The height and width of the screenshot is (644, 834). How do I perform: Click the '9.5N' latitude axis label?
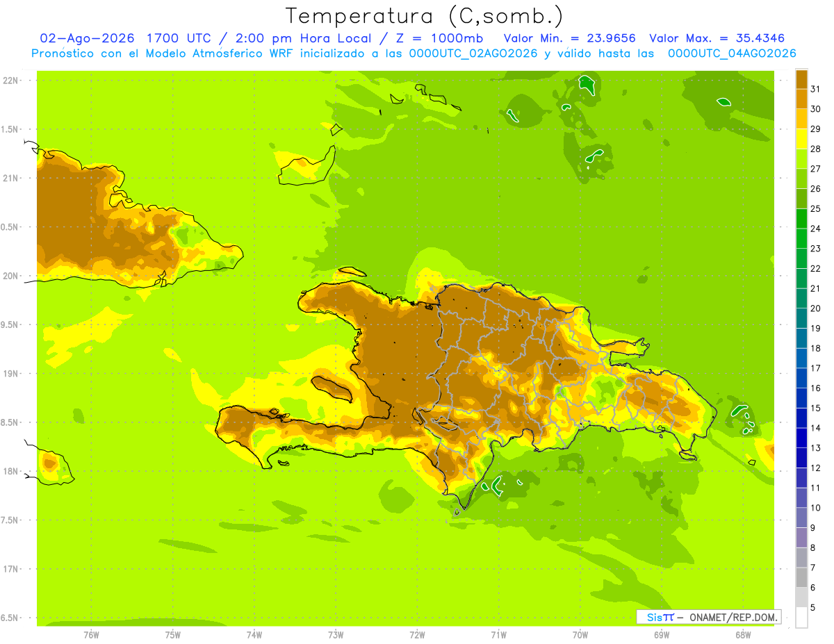[10, 324]
